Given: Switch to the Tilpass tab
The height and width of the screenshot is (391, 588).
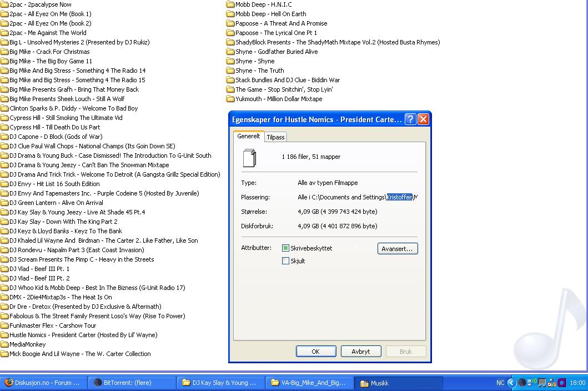Looking at the screenshot, I should 275,137.
